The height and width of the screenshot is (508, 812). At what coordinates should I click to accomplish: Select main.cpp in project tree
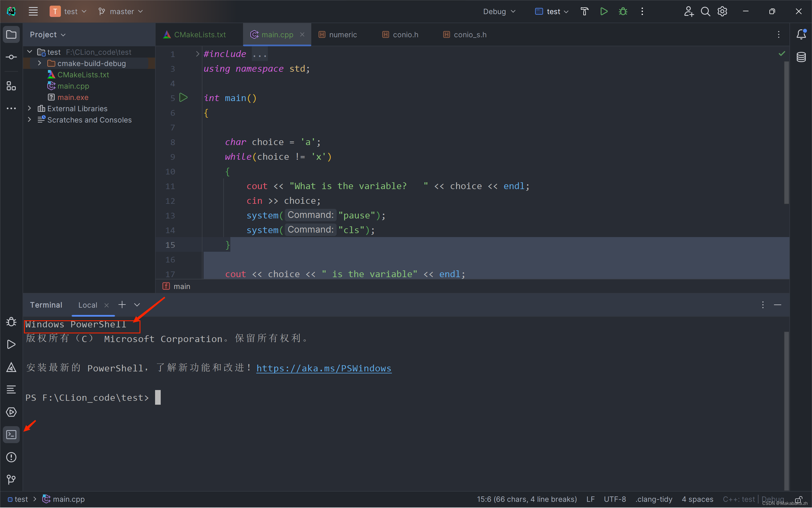(73, 86)
